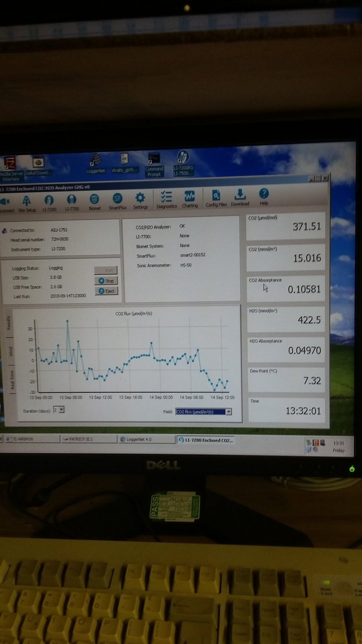Open the LI-7200RS desktop shortcut
This screenshot has height=644, width=362.
[x=184, y=162]
